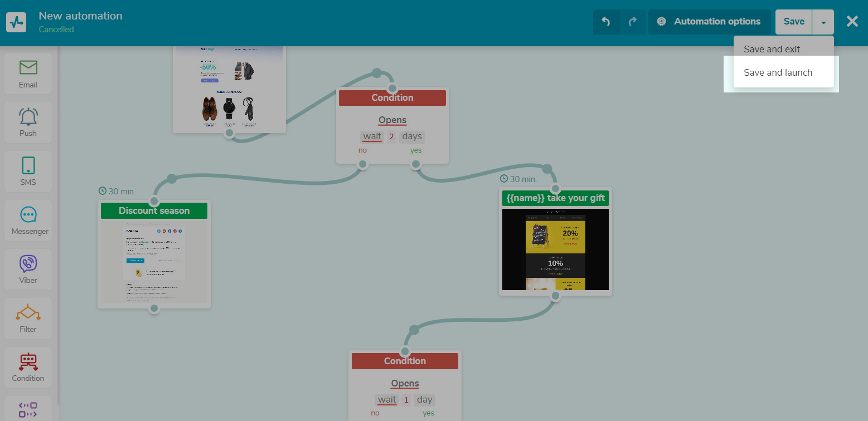The width and height of the screenshot is (868, 421).
Task: Click the output connector below Discount season
Action: (154, 309)
